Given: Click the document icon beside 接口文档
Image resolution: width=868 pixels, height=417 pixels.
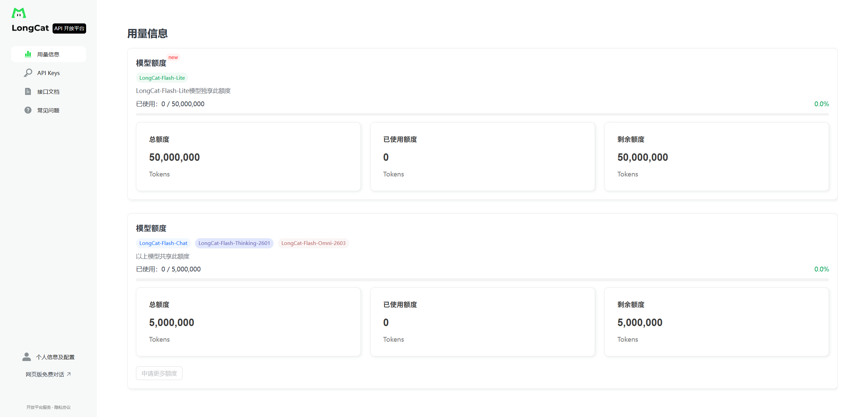Looking at the screenshot, I should [x=28, y=92].
